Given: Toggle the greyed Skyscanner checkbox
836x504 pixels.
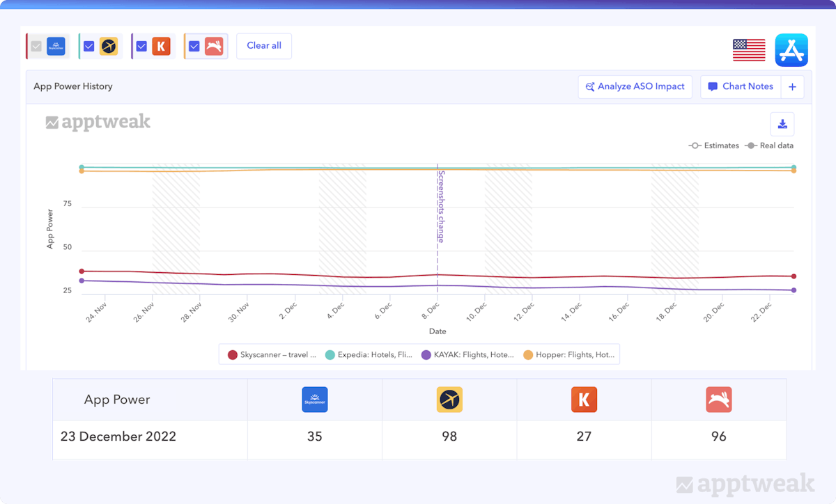Looking at the screenshot, I should [x=37, y=47].
